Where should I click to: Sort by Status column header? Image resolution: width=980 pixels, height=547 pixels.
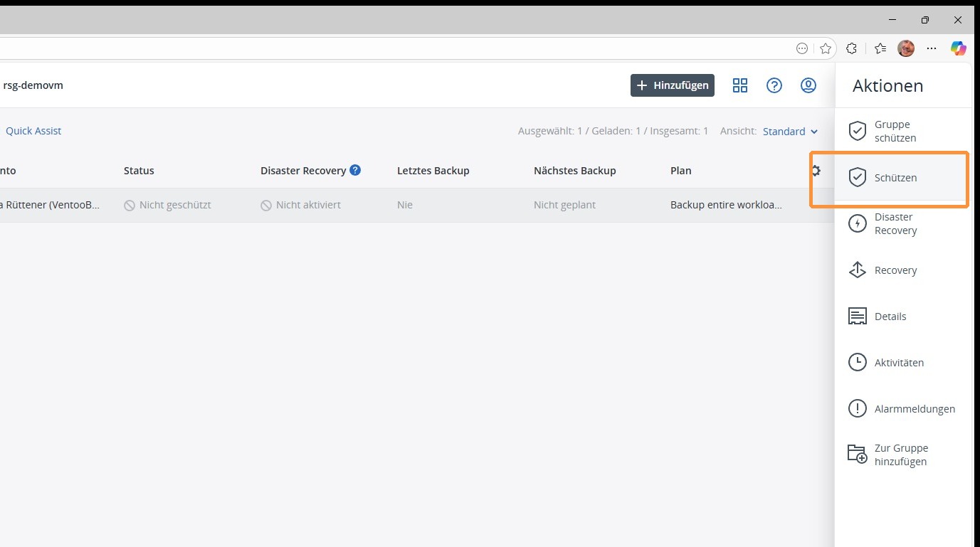click(139, 171)
